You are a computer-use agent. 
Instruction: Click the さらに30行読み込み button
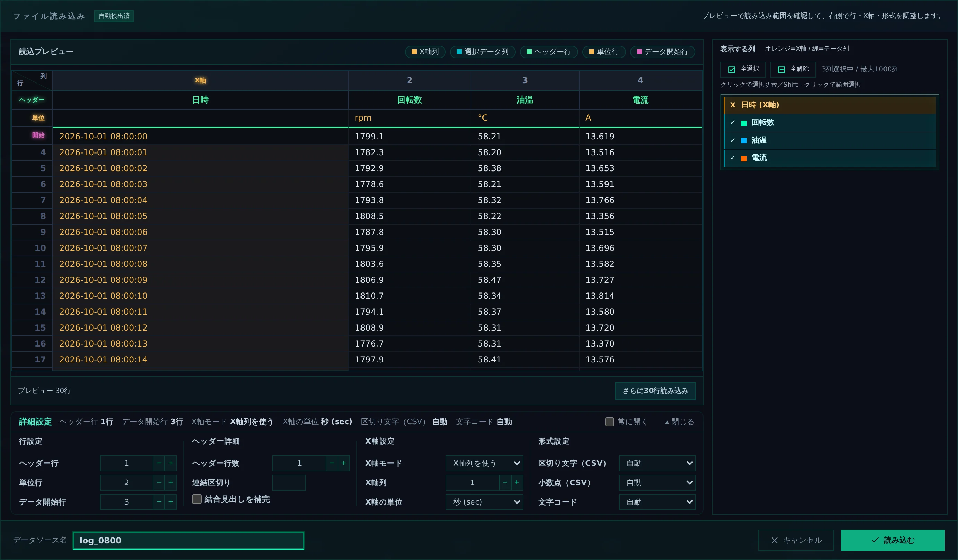click(x=655, y=391)
